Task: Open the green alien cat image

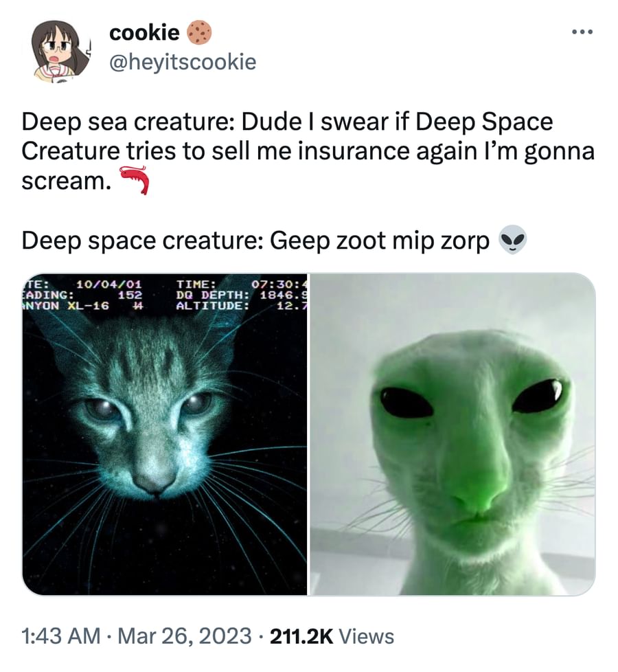Action: (453, 434)
